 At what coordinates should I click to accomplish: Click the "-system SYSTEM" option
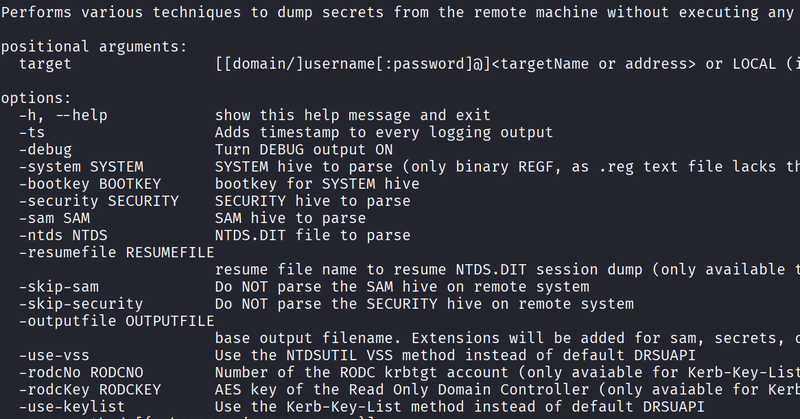coord(81,166)
